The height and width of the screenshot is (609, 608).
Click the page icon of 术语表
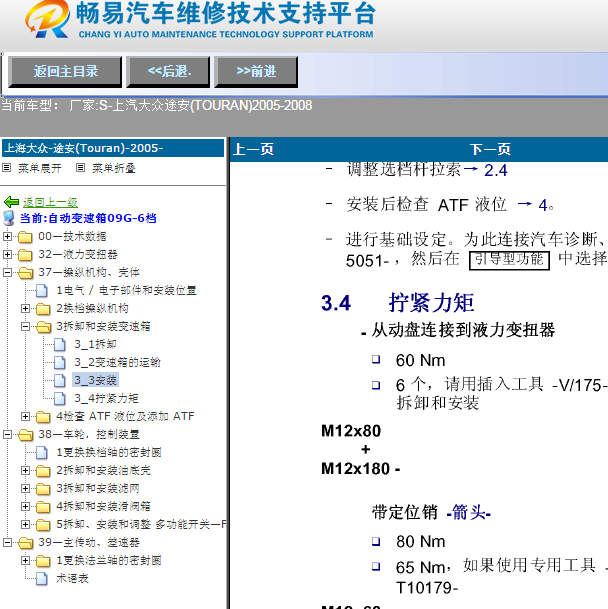(42, 579)
